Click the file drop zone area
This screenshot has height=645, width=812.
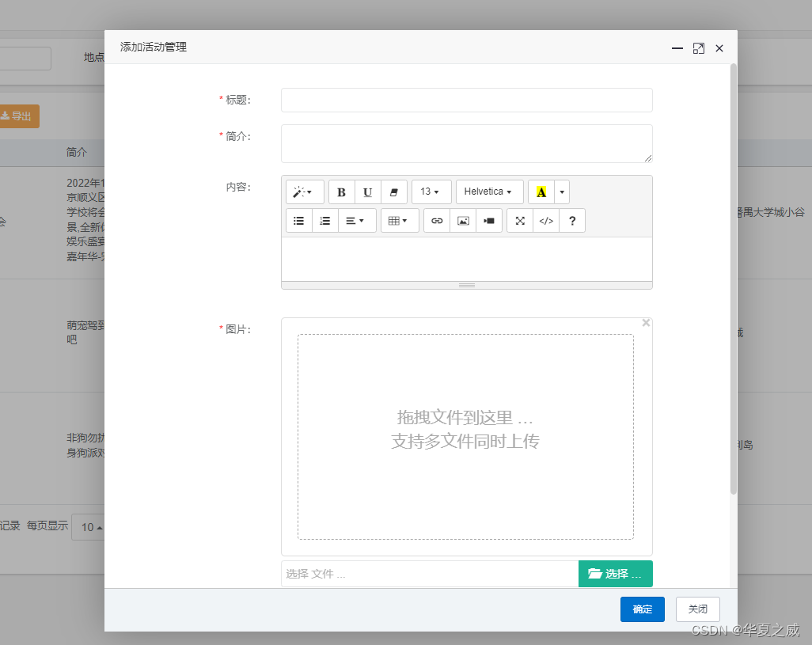[x=465, y=436]
